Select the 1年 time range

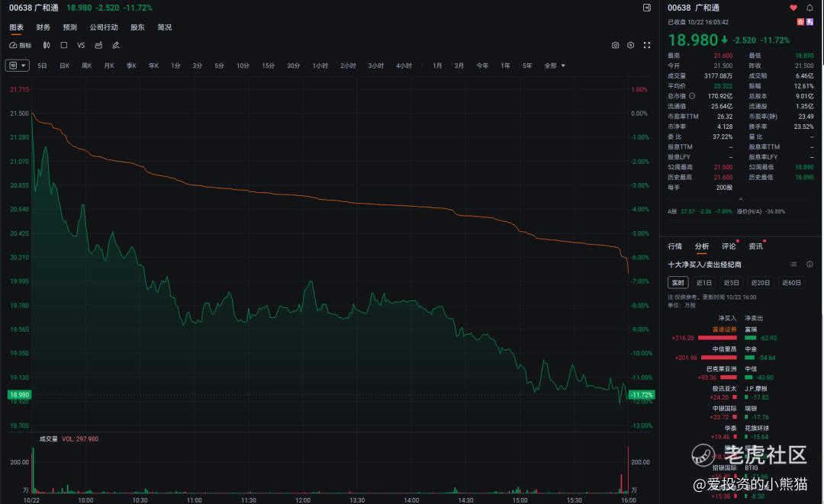click(x=505, y=66)
